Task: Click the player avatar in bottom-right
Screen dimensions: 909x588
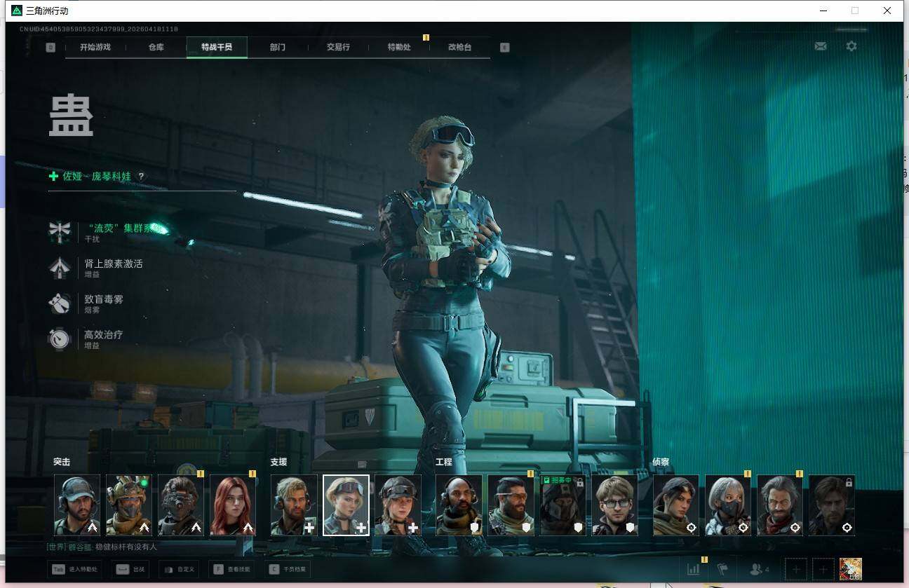Action: [850, 569]
